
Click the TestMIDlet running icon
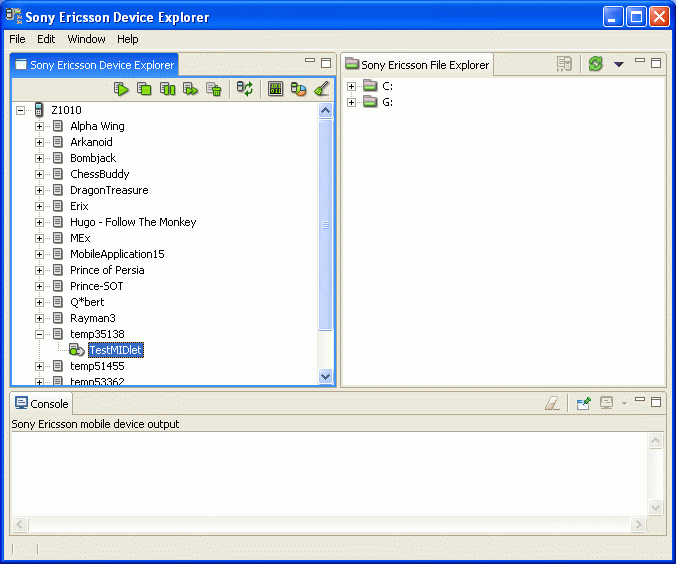click(x=77, y=350)
